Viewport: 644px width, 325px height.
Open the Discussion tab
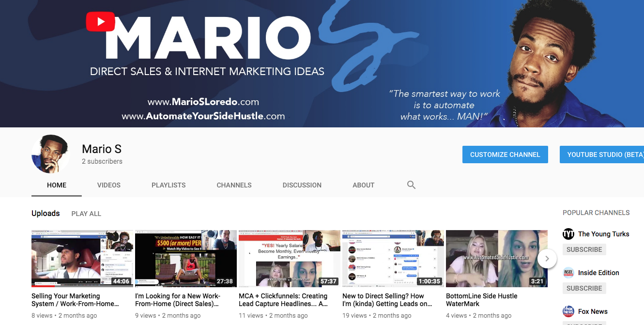302,185
